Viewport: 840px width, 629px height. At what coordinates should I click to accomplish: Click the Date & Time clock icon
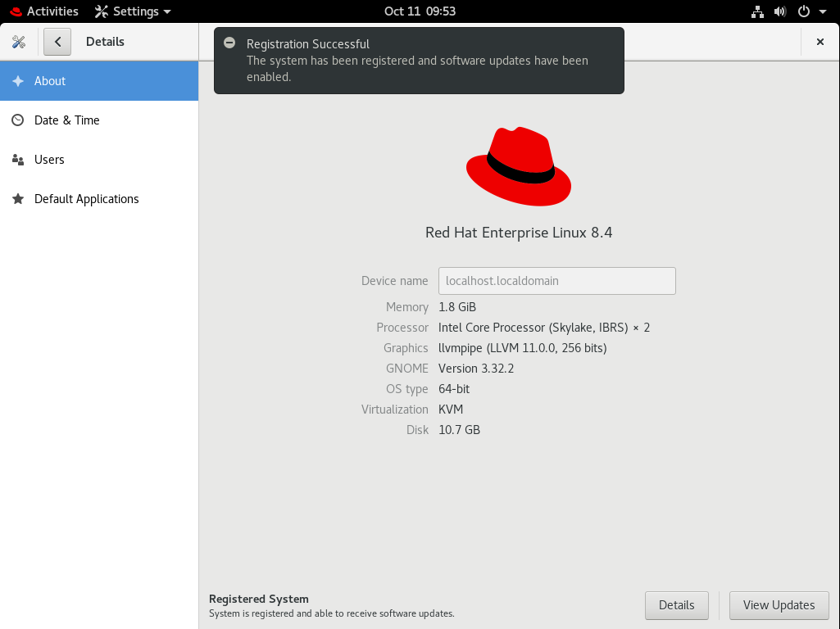click(x=18, y=120)
